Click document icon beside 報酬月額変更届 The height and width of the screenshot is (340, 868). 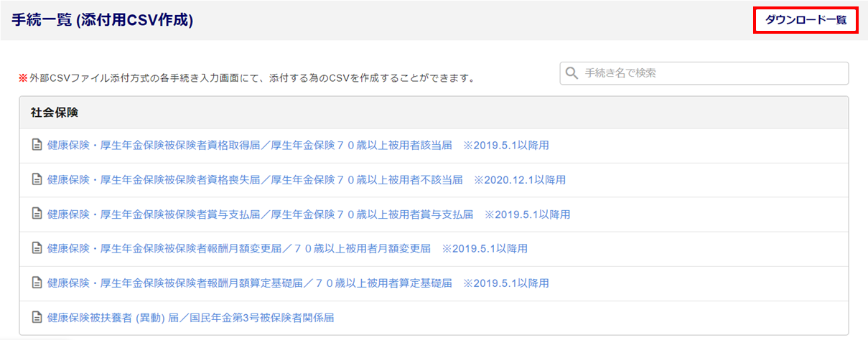[x=37, y=249]
